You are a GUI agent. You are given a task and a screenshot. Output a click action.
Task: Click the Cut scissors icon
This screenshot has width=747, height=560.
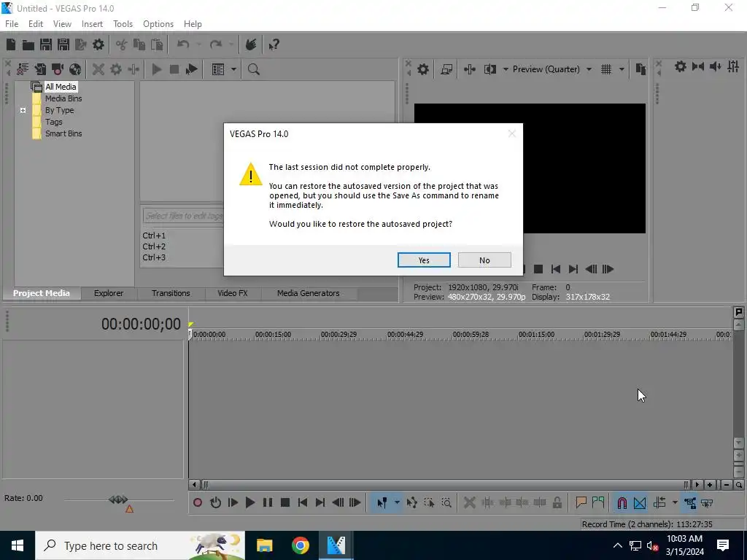tap(122, 44)
